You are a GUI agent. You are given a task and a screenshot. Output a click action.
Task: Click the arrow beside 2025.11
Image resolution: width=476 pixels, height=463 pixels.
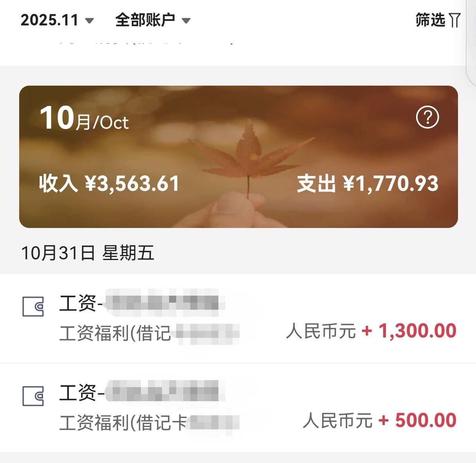[90, 21]
